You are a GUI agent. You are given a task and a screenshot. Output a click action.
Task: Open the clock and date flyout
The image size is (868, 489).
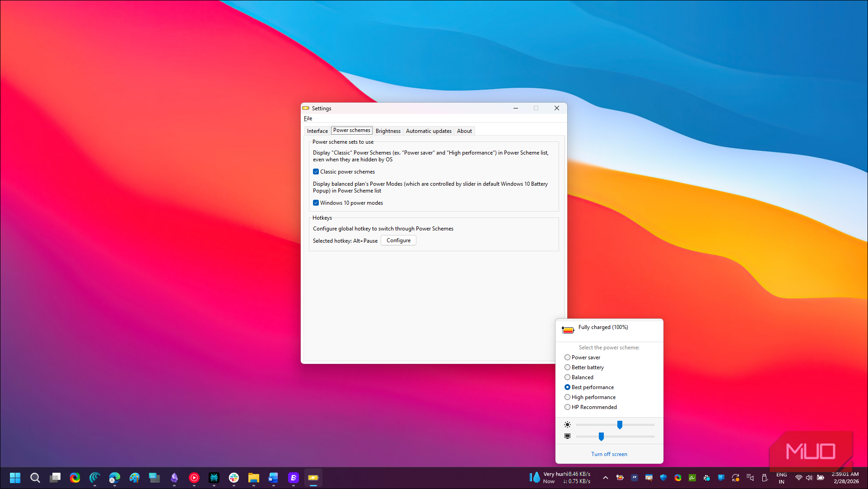(x=845, y=478)
